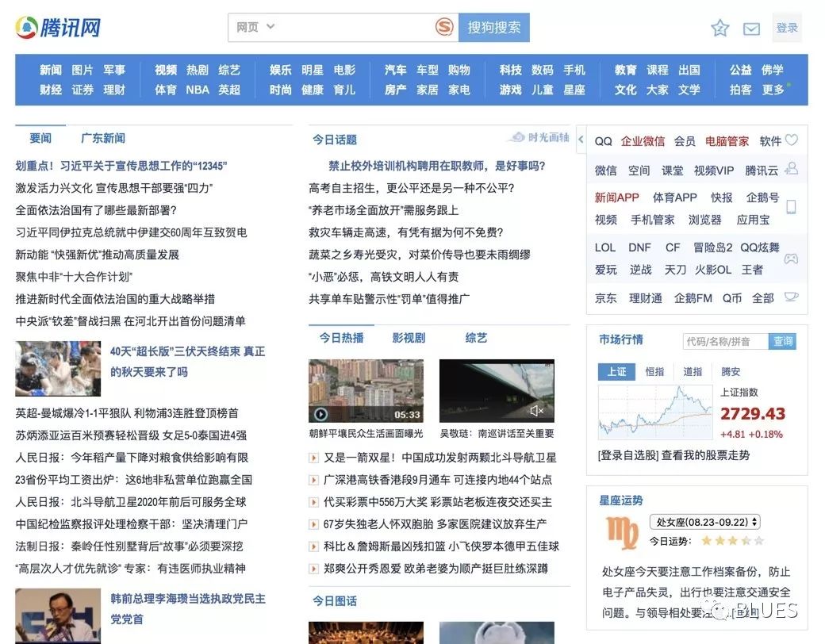Image resolution: width=825 pixels, height=644 pixels.
Task: Open 禁止校外培训机构聘用在职教师 topic
Action: click(437, 166)
